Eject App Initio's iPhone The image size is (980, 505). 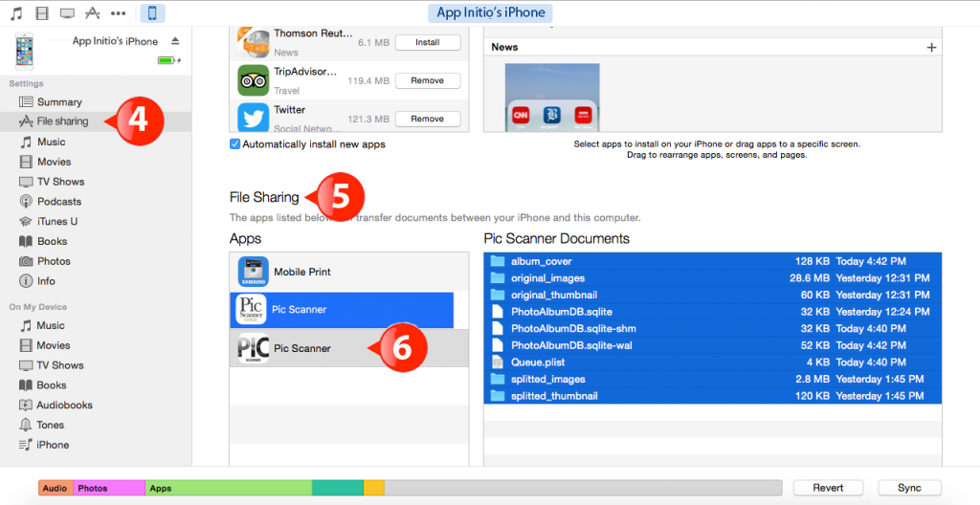coord(176,41)
